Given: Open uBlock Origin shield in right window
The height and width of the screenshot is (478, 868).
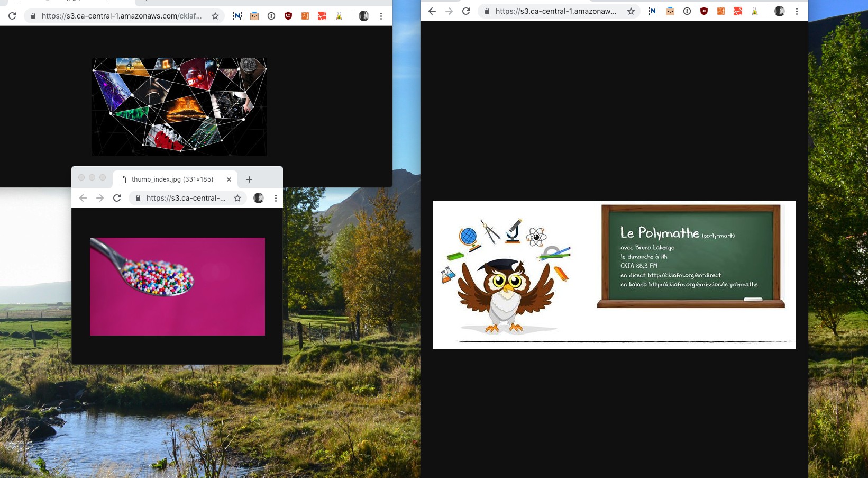Looking at the screenshot, I should pos(704,11).
